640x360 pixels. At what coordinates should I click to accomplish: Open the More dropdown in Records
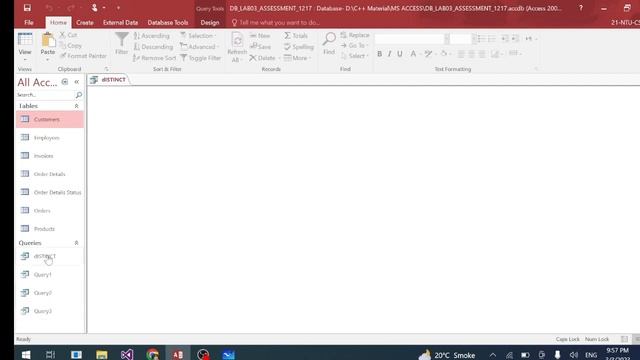[x=297, y=58]
